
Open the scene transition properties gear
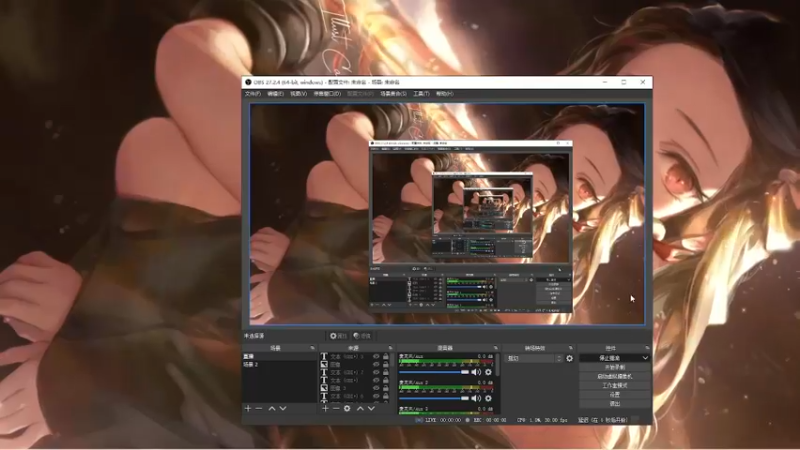point(569,358)
